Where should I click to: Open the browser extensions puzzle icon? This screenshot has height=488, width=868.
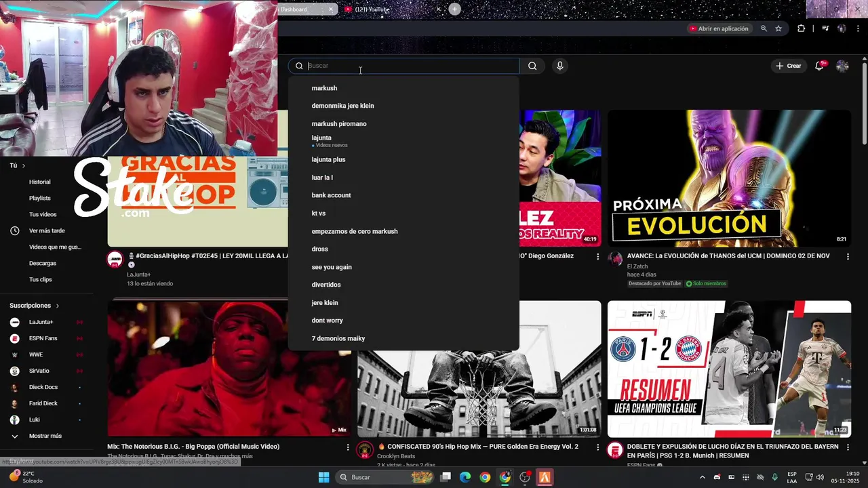tap(802, 28)
